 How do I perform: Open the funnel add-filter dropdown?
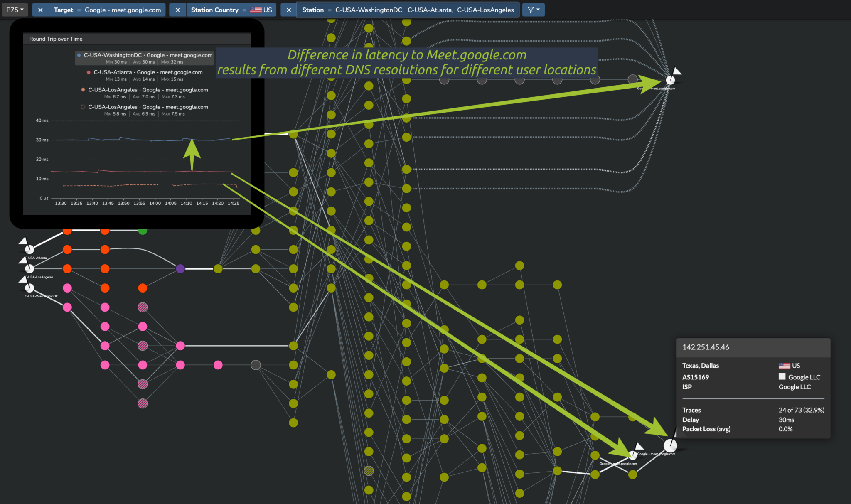(533, 10)
